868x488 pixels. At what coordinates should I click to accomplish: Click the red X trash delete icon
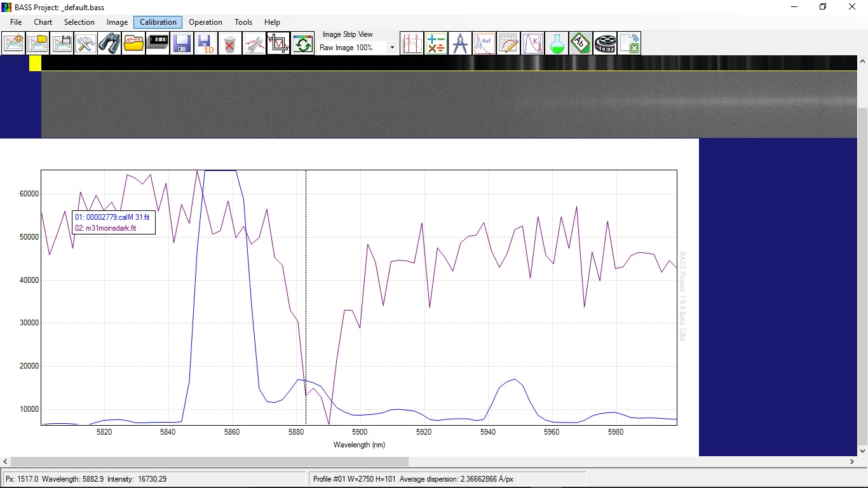(x=230, y=44)
